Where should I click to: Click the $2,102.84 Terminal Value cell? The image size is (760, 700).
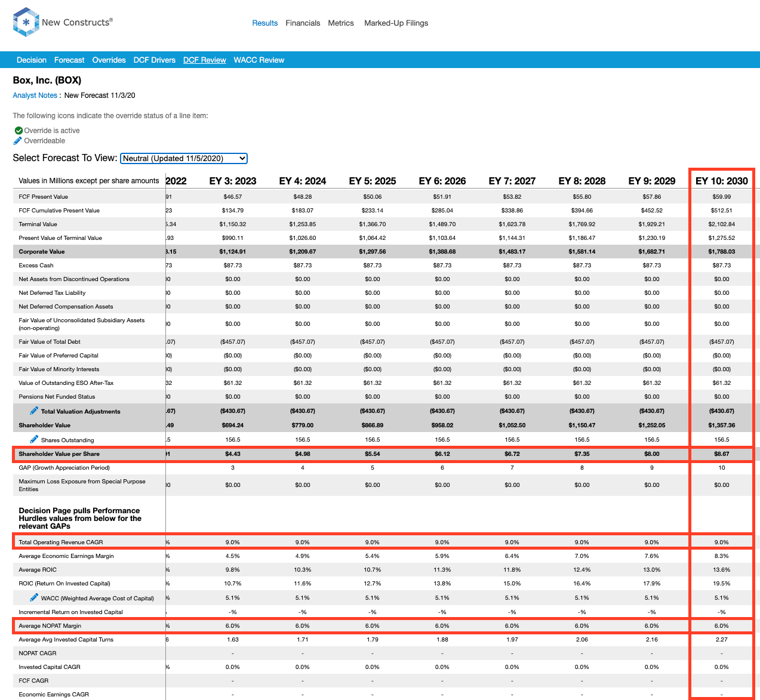tap(722, 224)
